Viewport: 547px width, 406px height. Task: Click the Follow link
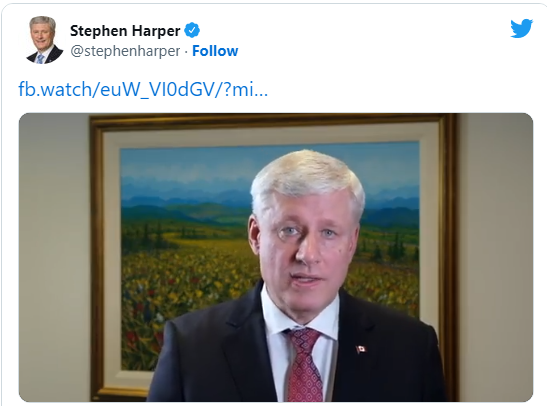coord(215,51)
